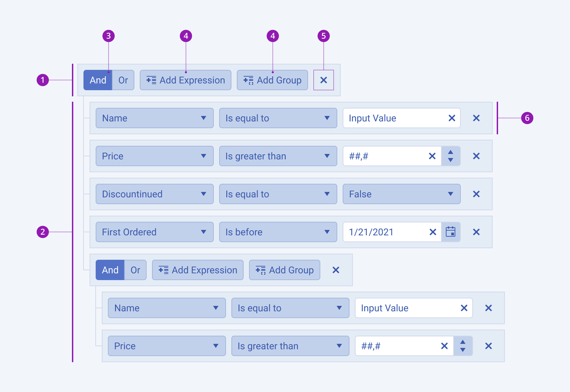
Task: Open the Price field dropdown in second row
Action: (x=155, y=156)
